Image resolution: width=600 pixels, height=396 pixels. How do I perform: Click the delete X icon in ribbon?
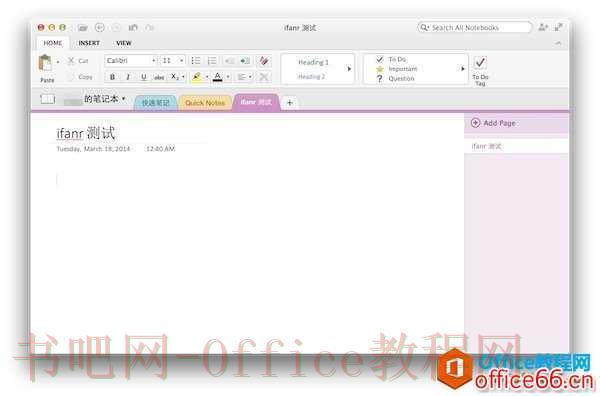click(264, 77)
